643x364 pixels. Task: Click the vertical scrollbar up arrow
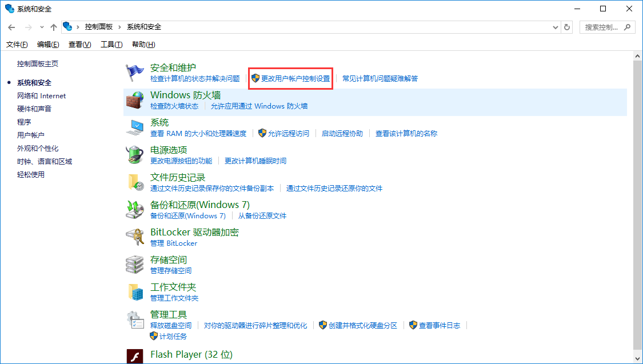pos(638,55)
